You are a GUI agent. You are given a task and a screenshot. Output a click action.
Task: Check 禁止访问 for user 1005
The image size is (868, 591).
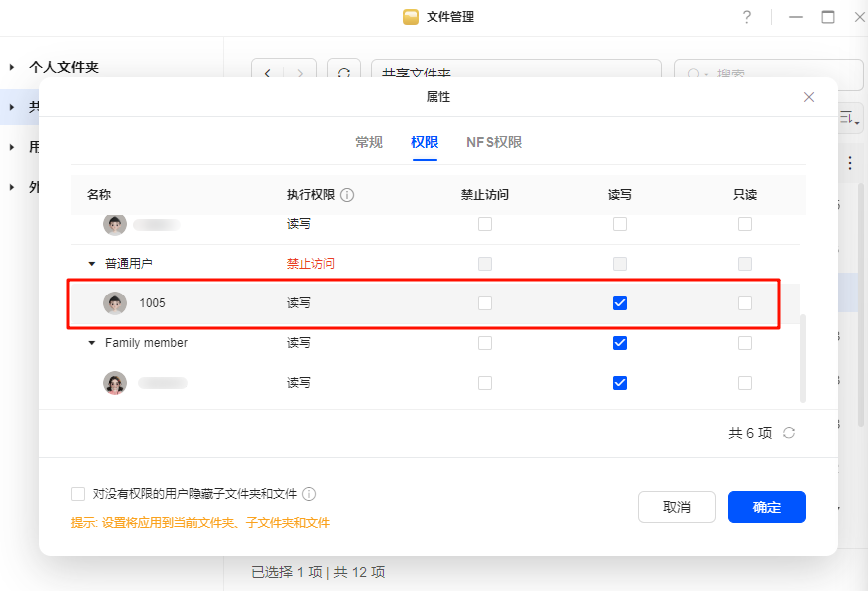pos(485,303)
